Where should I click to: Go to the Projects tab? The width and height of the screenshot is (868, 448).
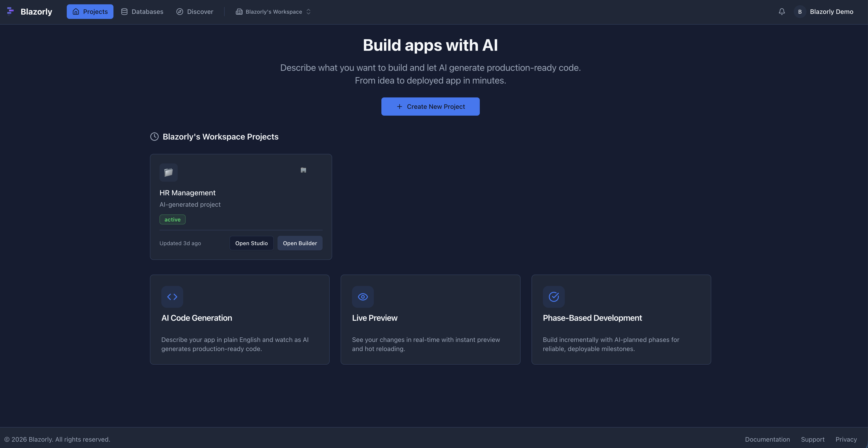[90, 12]
